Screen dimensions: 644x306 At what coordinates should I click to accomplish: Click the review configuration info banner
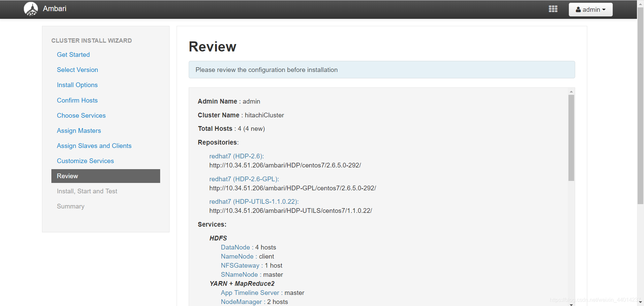pyautogui.click(x=382, y=70)
